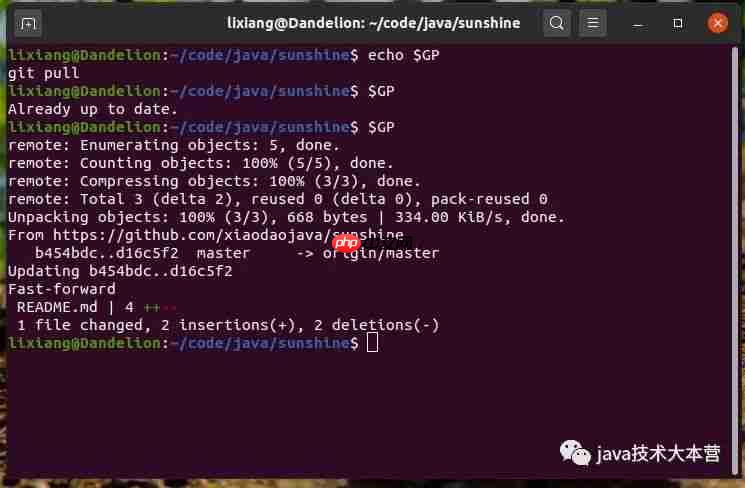Viewport: 745px width, 488px height.
Task: Click 'remote: Compressing objects' line
Action: click(x=214, y=181)
